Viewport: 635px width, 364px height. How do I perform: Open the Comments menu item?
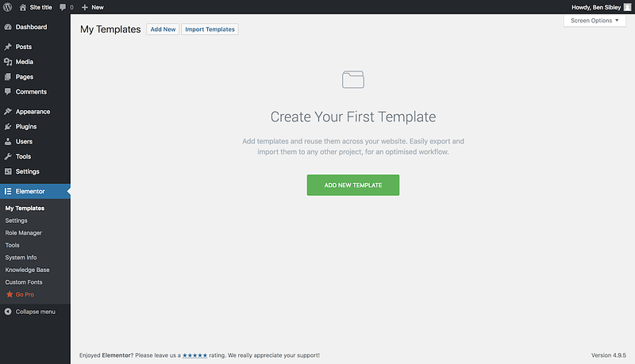pos(35,92)
